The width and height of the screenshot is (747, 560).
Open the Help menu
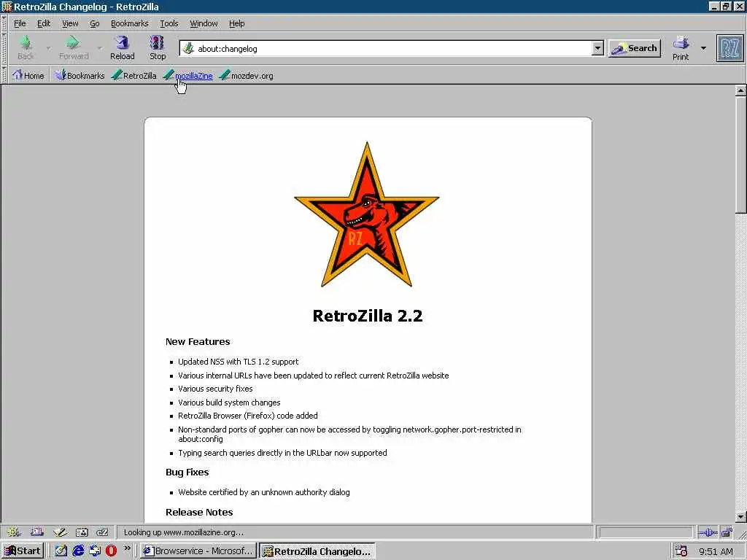tap(236, 23)
